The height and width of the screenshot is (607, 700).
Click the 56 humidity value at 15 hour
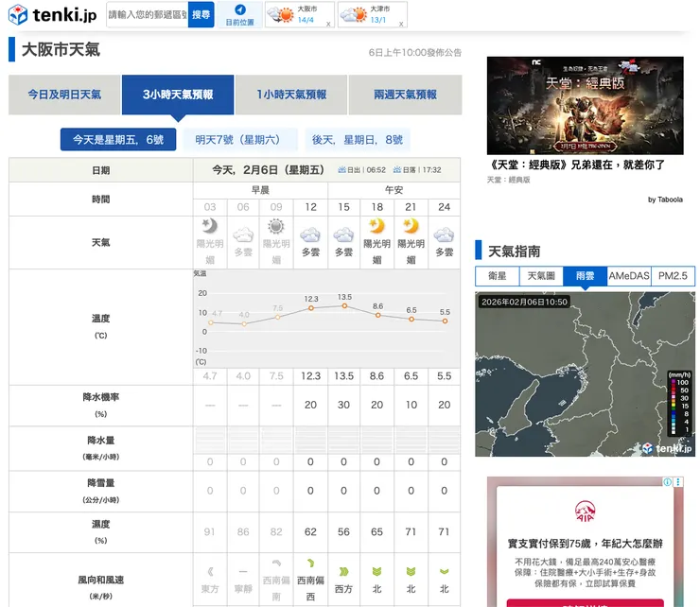pos(343,531)
